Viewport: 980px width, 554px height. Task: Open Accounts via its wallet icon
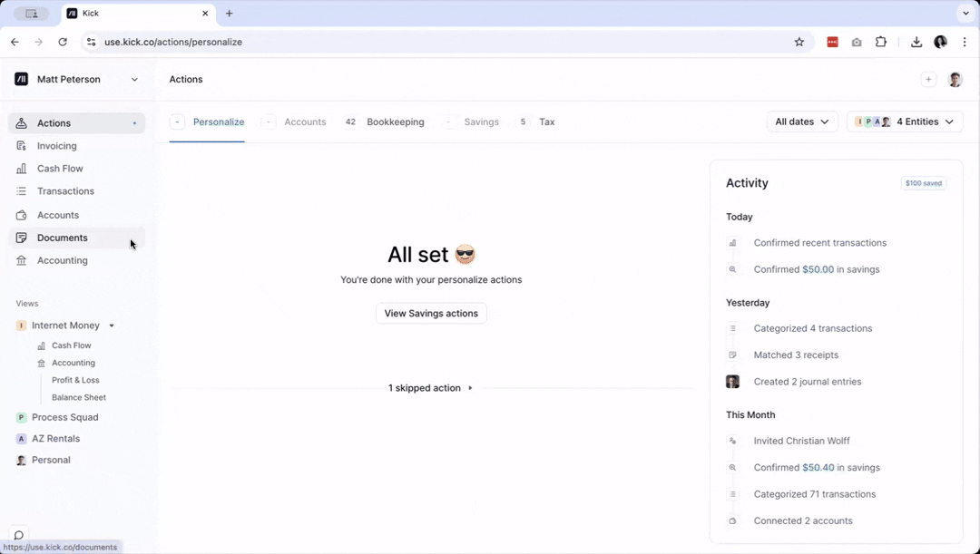click(x=22, y=215)
